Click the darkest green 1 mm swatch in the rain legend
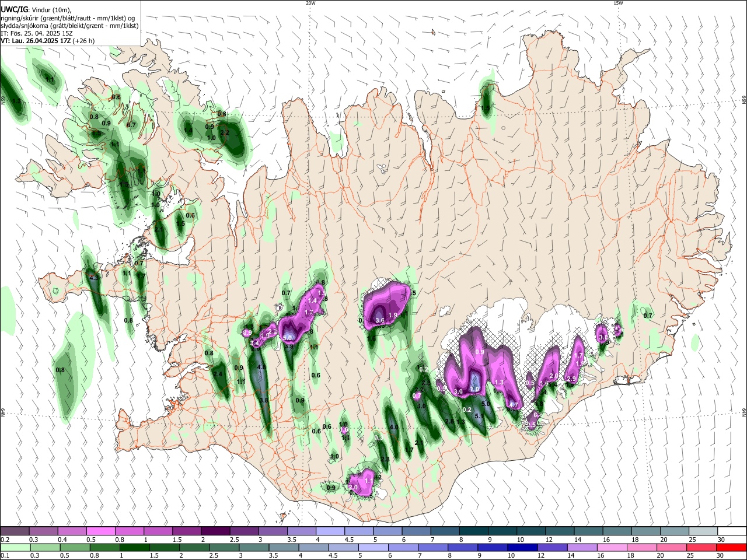The height and width of the screenshot is (560, 747). [134, 547]
